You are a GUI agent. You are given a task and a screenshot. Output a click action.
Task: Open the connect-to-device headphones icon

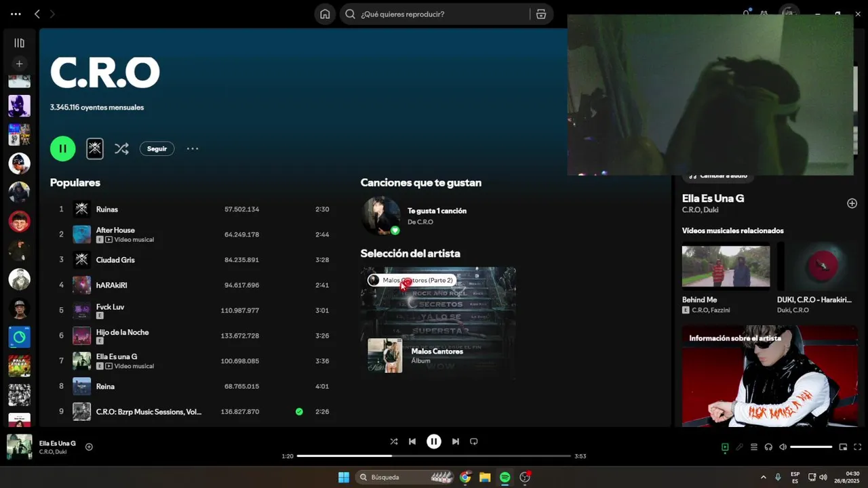[x=768, y=447]
